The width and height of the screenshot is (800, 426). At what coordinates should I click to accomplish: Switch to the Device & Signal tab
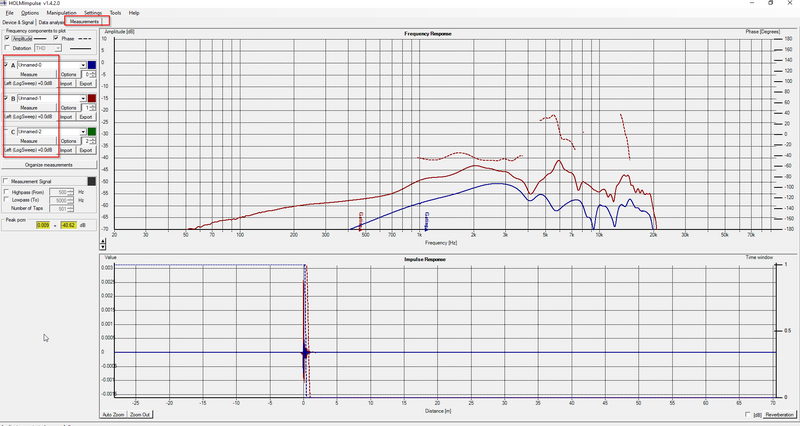point(18,22)
